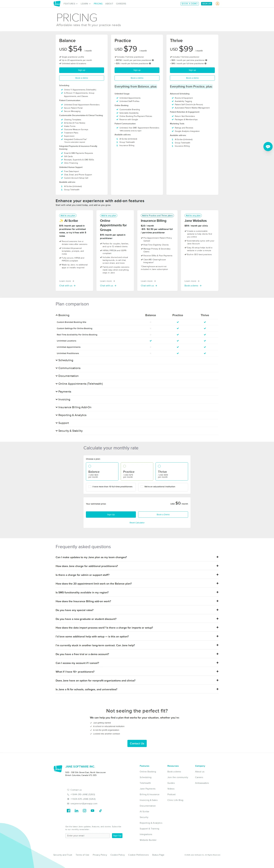Expand the Security & Stability section
Image resolution: width=274 pixels, height=868 pixels.
tap(69, 431)
